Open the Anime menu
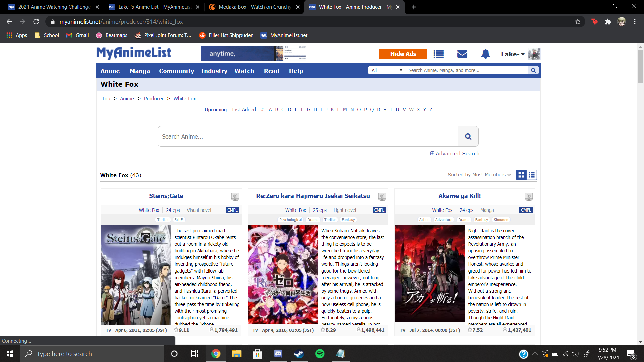 pos(110,71)
